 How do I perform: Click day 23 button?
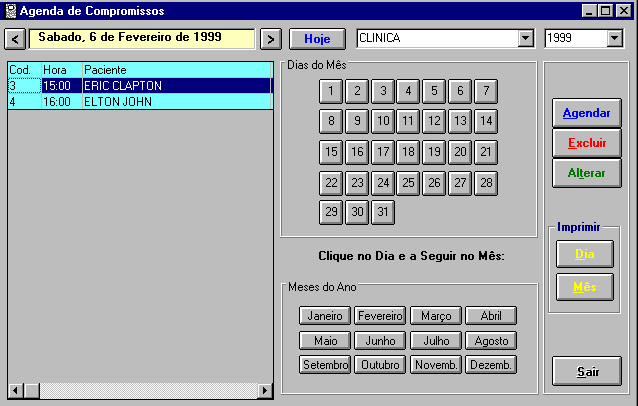[357, 183]
